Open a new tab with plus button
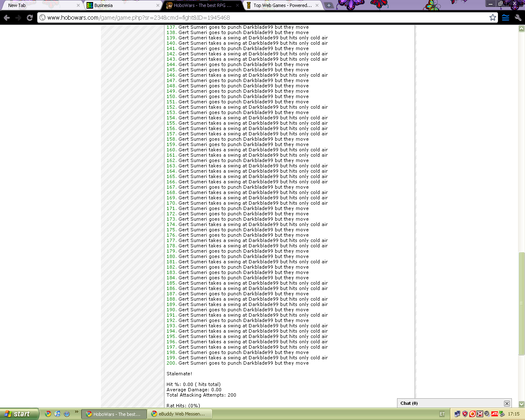This screenshot has width=525, height=420. (329, 5)
